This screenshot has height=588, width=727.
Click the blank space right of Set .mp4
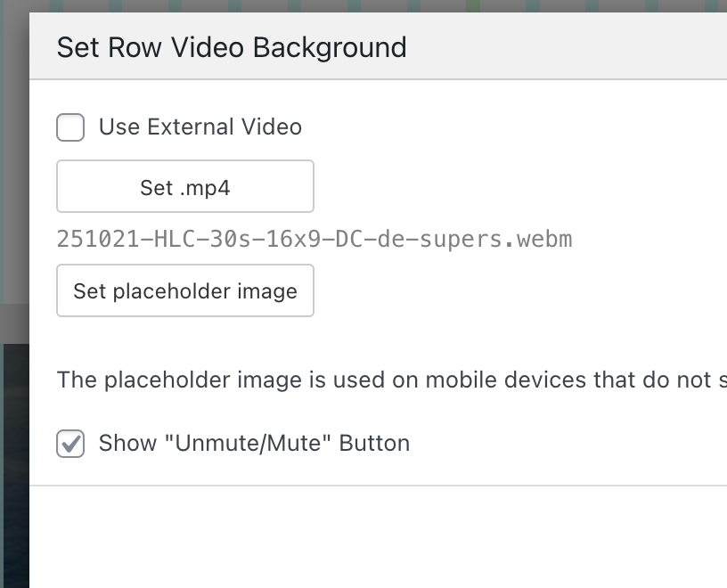tap(517, 187)
